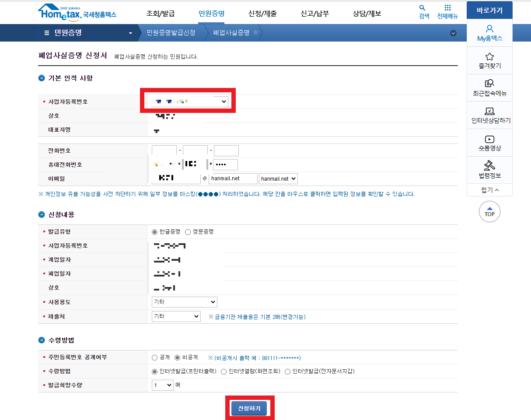
Task: Open the email domain hanmail.net dropdown
Action: (x=278, y=178)
